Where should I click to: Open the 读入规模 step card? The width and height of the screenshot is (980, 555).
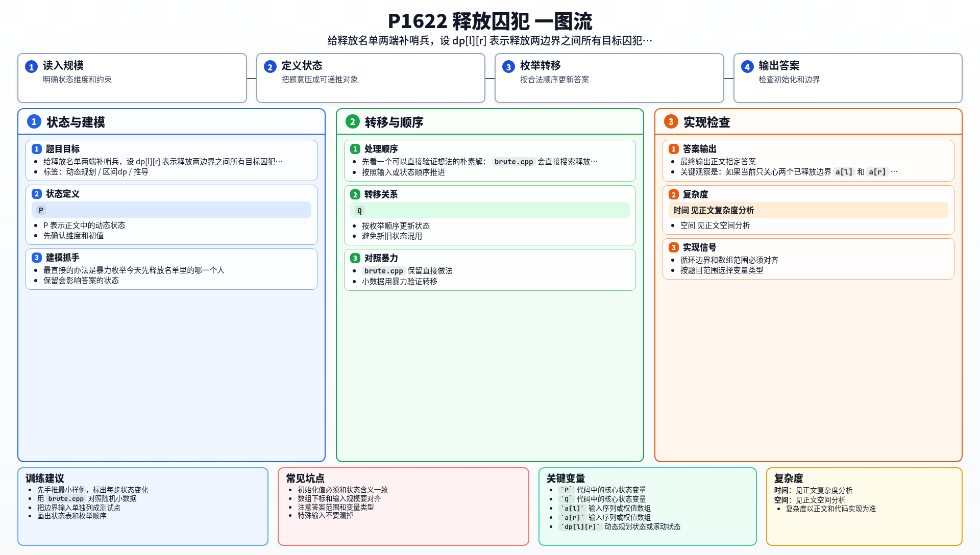coord(132,78)
